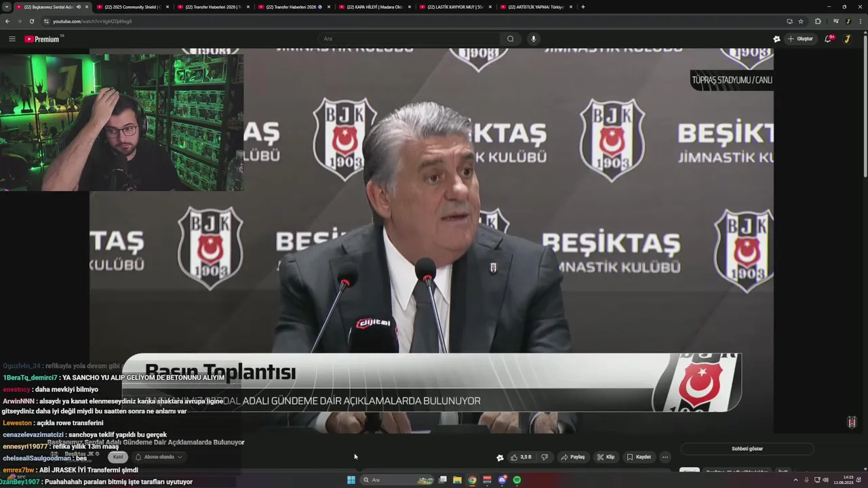
Task: Dislike the video with thumbs-down
Action: tap(544, 457)
